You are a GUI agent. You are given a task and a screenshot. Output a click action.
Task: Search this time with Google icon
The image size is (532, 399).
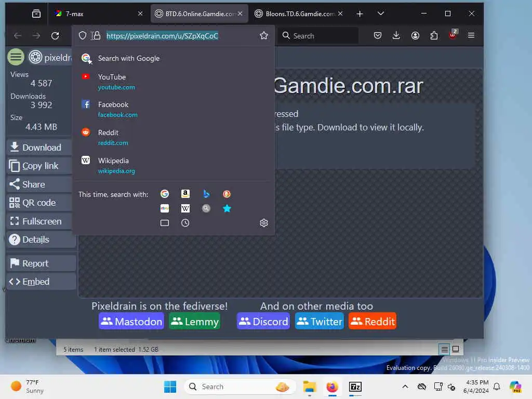[165, 194]
